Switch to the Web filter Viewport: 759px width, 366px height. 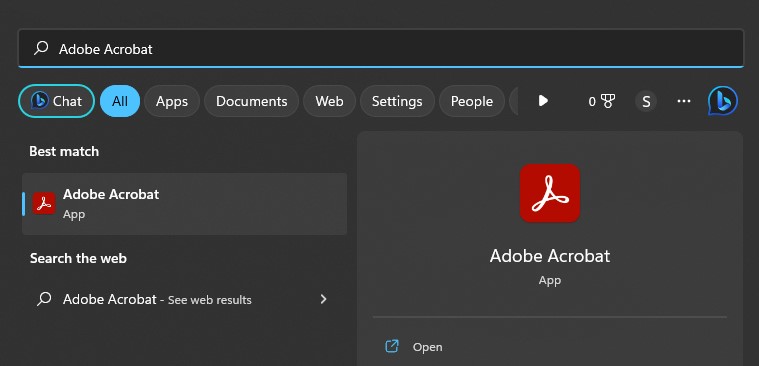tap(329, 101)
